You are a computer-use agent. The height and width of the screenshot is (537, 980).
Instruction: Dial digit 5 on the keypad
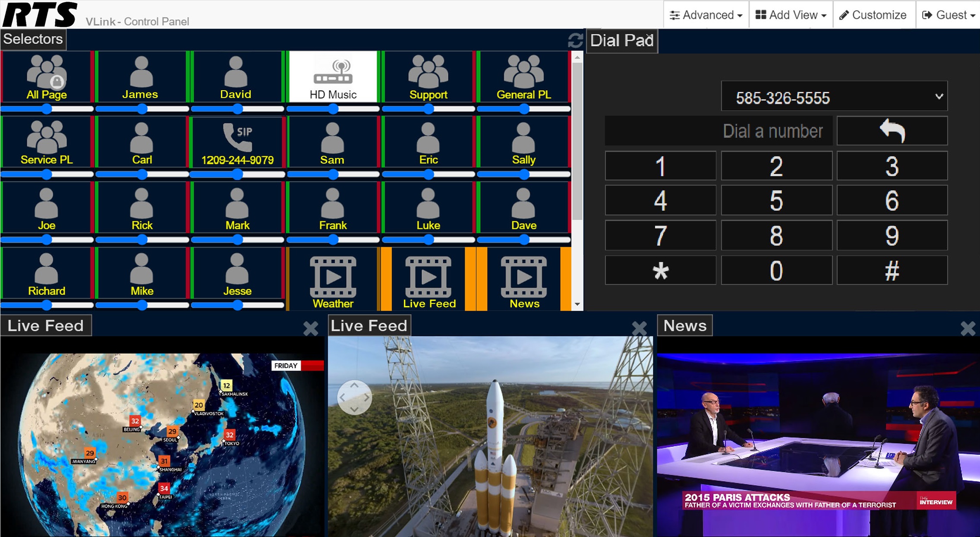776,201
